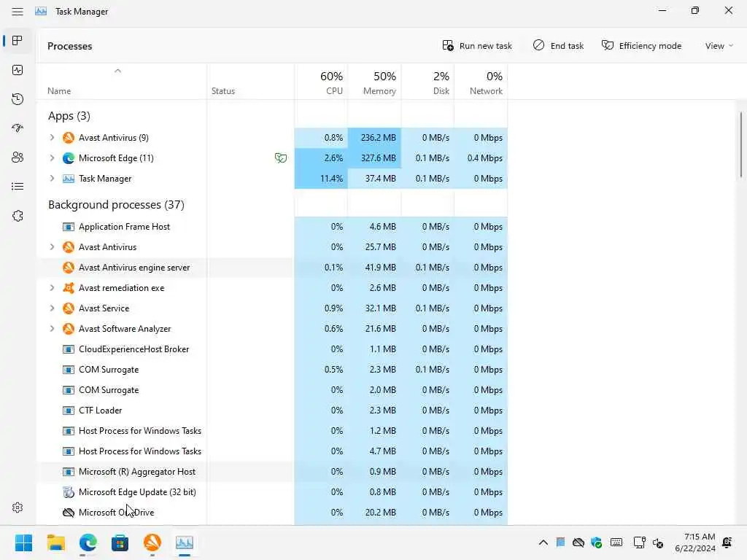Open the hamburger navigation menu
Screen dimensions: 747x560
point(18,12)
